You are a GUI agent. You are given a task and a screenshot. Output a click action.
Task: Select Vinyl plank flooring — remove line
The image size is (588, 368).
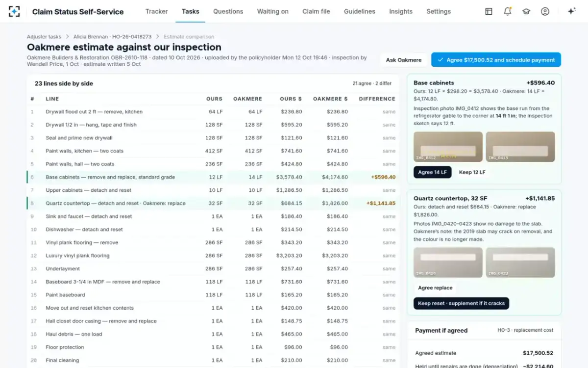pos(82,242)
